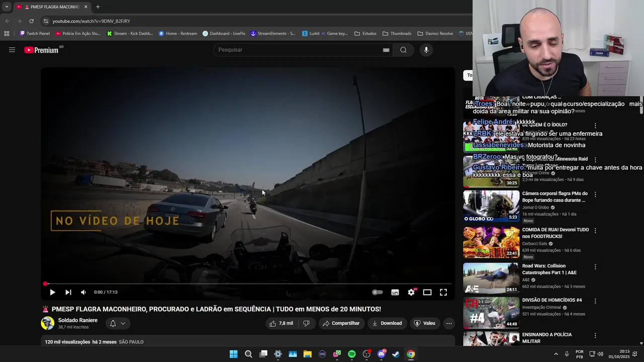Click the magnifier search button
This screenshot has height=362, width=644.
[x=403, y=50]
